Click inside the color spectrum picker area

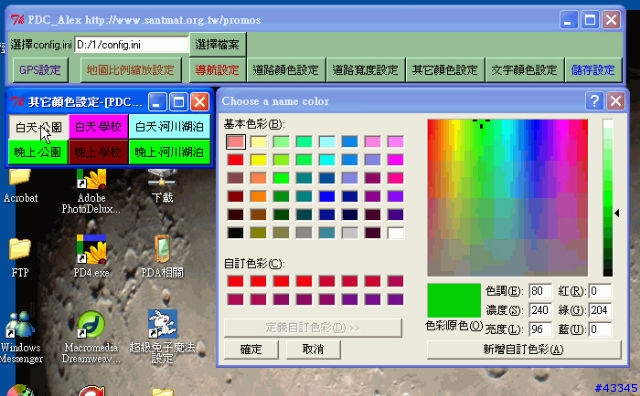coord(508,198)
